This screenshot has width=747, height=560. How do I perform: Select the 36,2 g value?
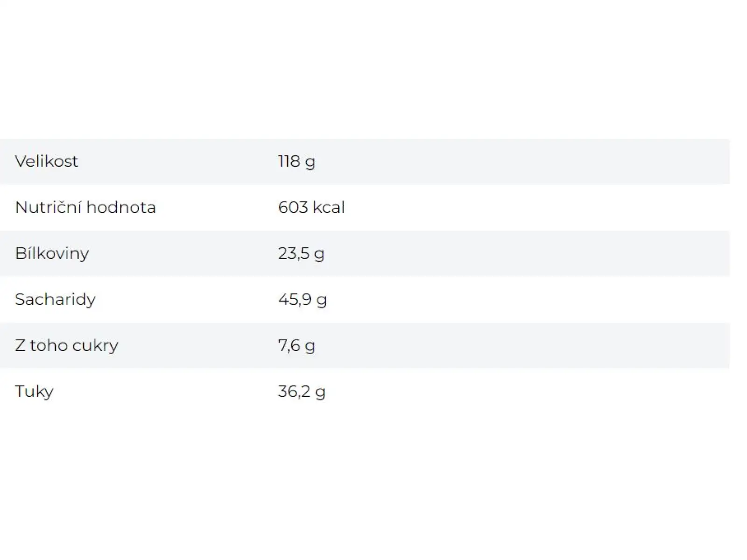click(302, 392)
